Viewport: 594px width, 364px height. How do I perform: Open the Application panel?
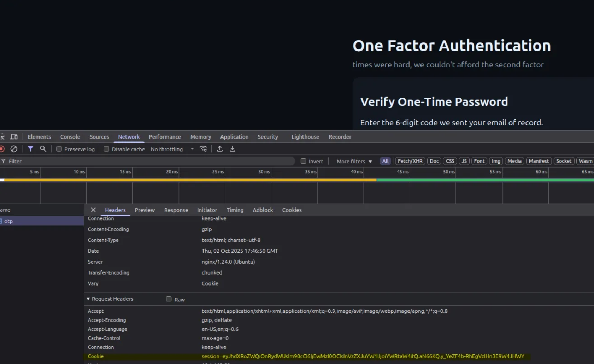tap(234, 137)
